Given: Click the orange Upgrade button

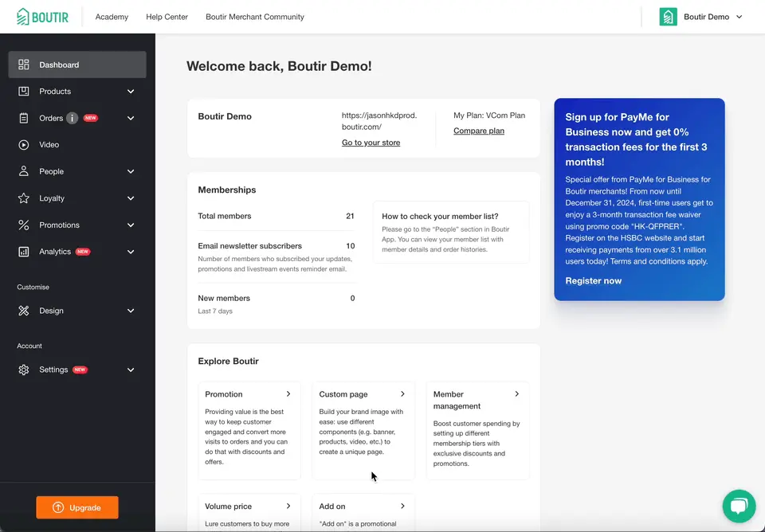Looking at the screenshot, I should coord(77,507).
